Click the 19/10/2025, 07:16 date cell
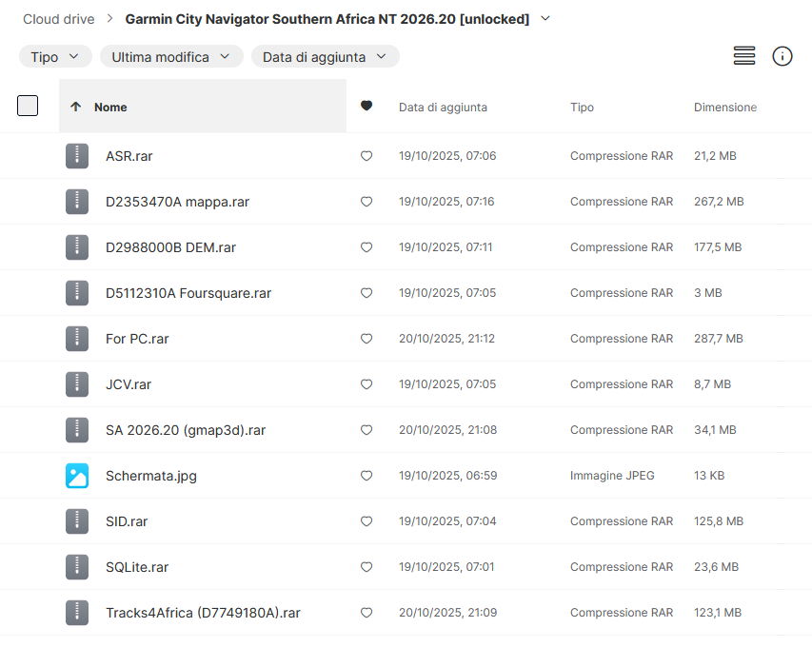This screenshot has height=667, width=812. 446,202
